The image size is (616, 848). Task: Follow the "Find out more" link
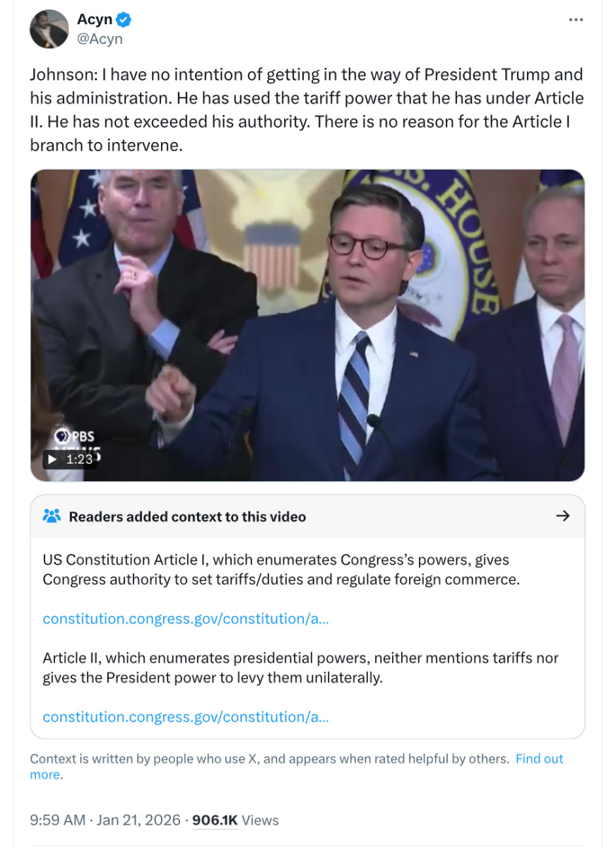539,759
